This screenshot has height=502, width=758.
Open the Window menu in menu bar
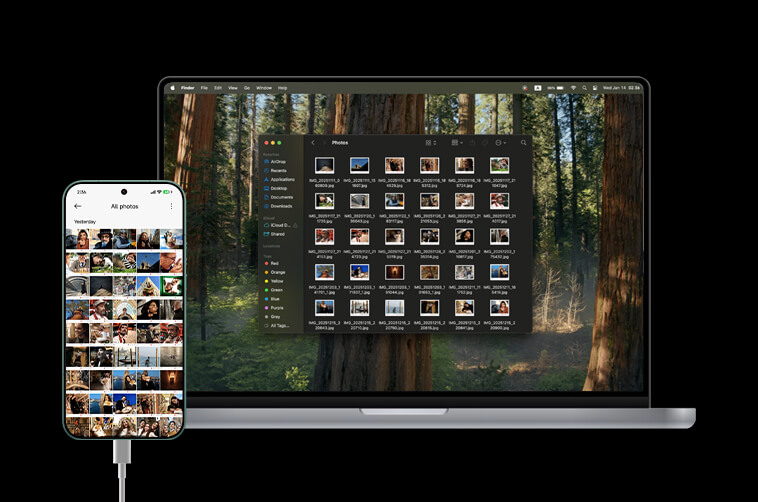coord(263,88)
